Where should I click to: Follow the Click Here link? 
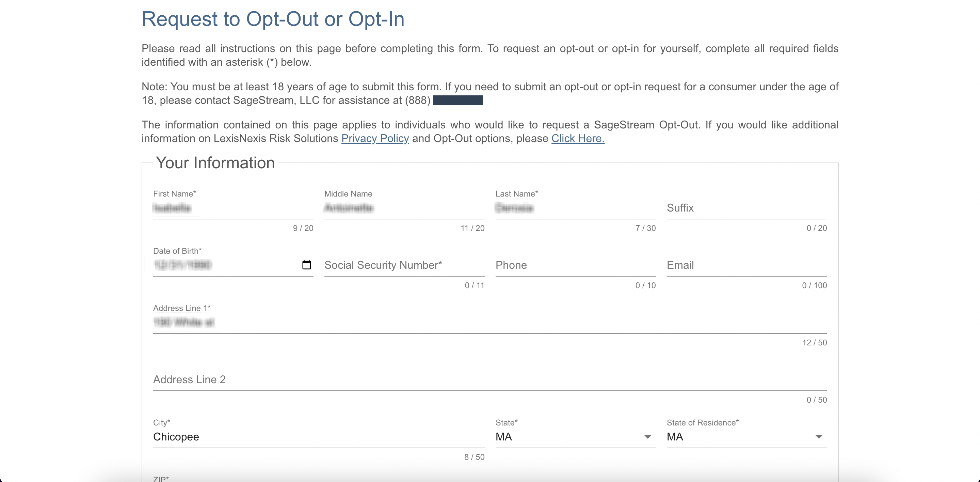point(578,138)
